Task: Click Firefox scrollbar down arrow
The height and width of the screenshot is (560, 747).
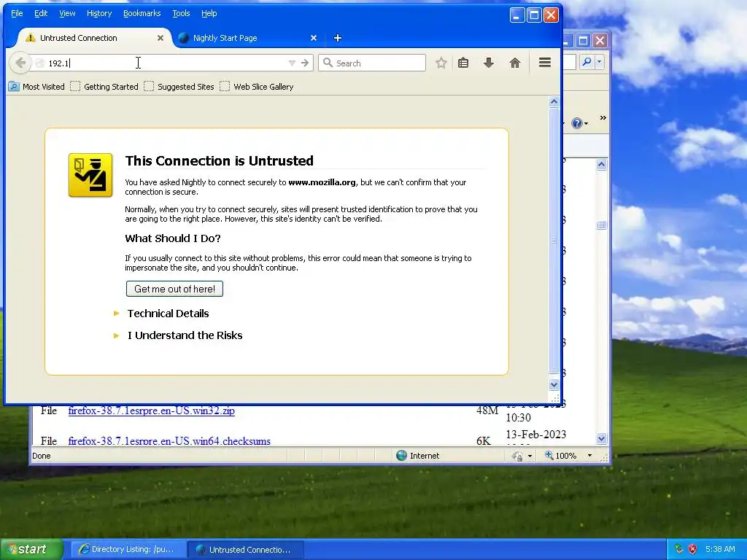Action: tap(554, 385)
